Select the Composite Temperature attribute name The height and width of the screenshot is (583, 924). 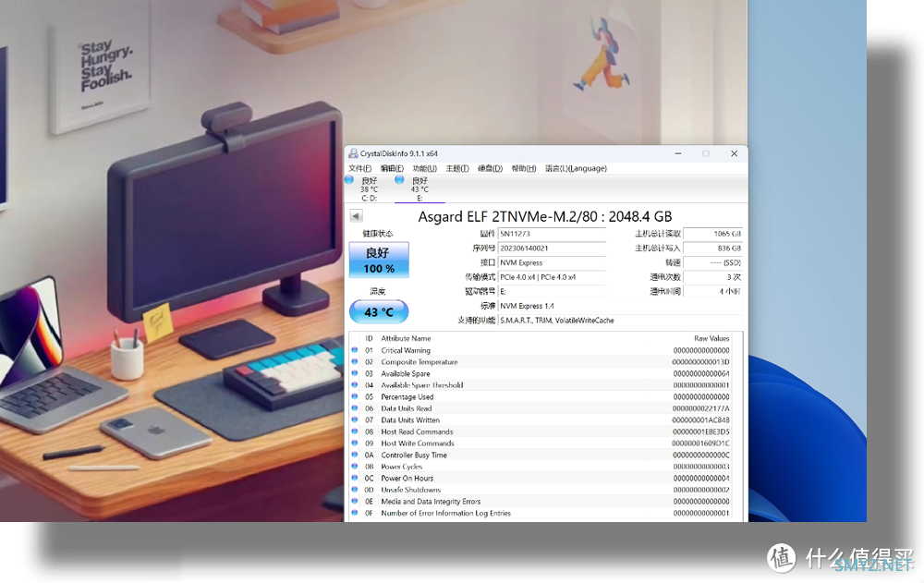[x=419, y=362]
